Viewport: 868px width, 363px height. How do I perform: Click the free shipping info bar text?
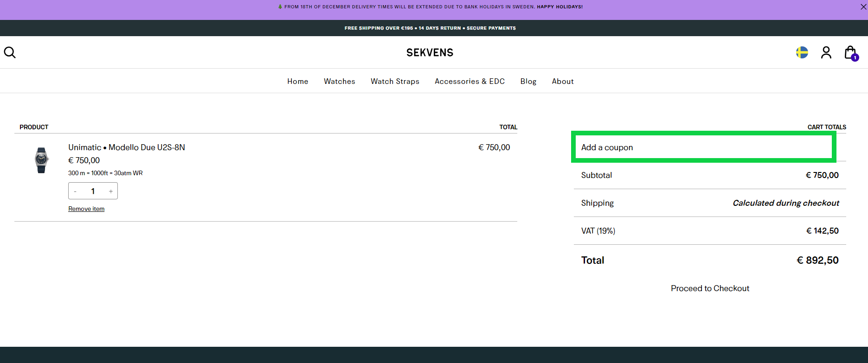pyautogui.click(x=430, y=28)
